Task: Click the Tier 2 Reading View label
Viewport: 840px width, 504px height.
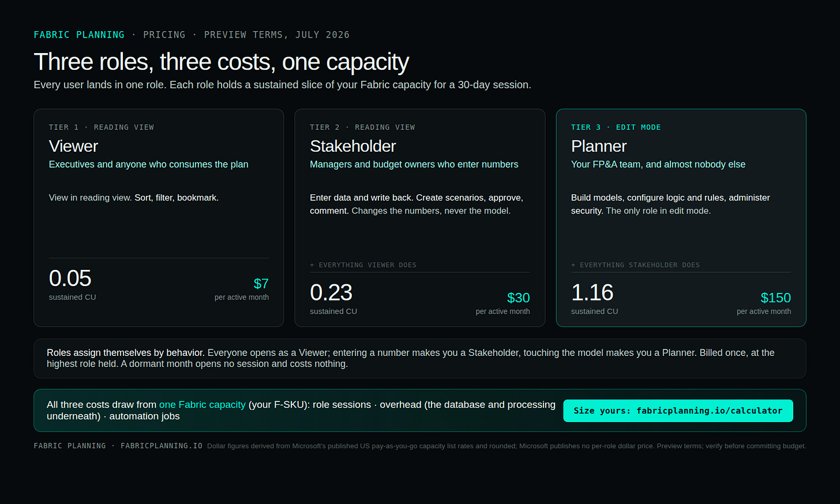Action: point(362,127)
